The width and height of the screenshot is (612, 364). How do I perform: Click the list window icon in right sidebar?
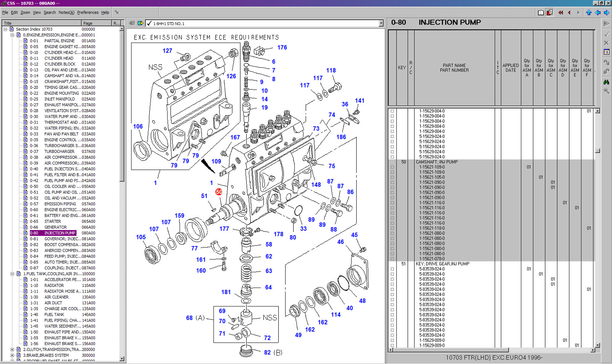(606, 52)
